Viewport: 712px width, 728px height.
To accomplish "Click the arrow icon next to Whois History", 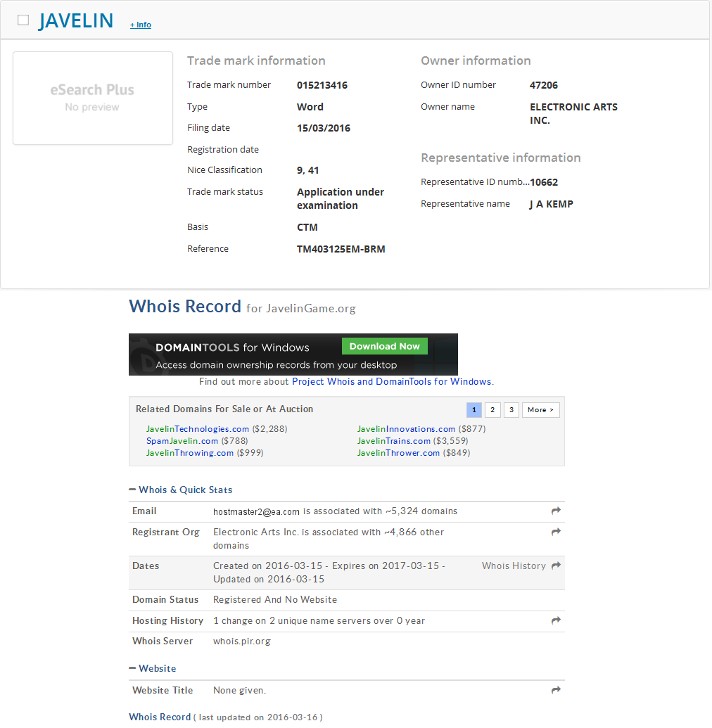I will [x=556, y=566].
